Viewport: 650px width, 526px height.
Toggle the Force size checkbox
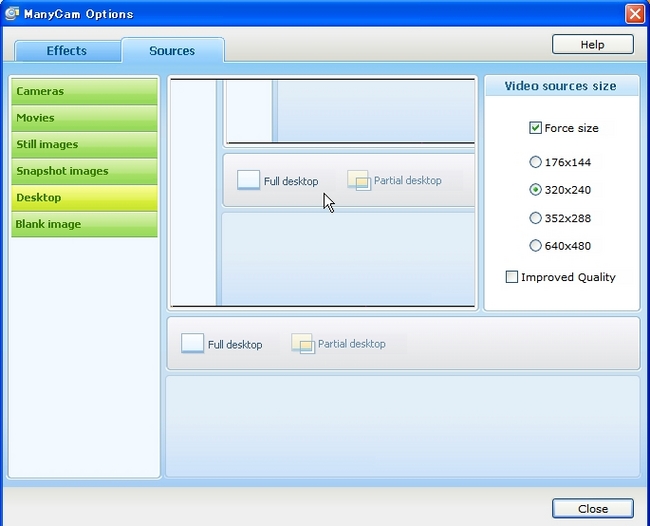click(x=535, y=128)
